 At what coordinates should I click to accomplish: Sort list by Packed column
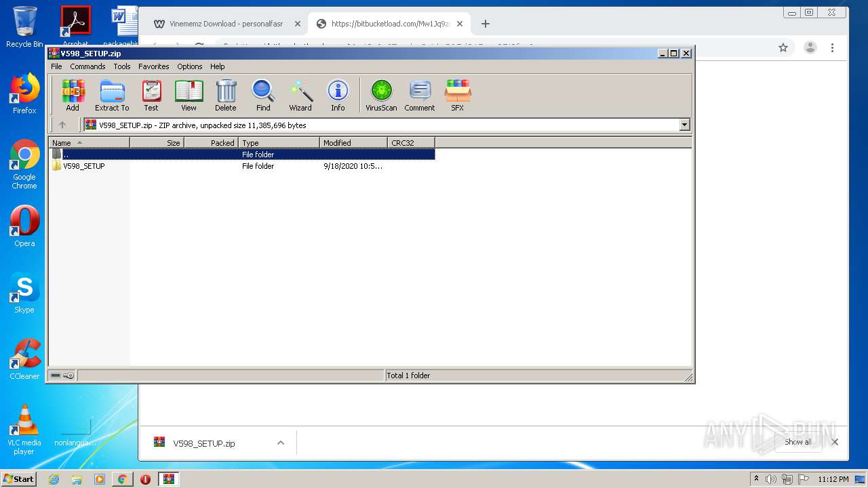coord(211,142)
